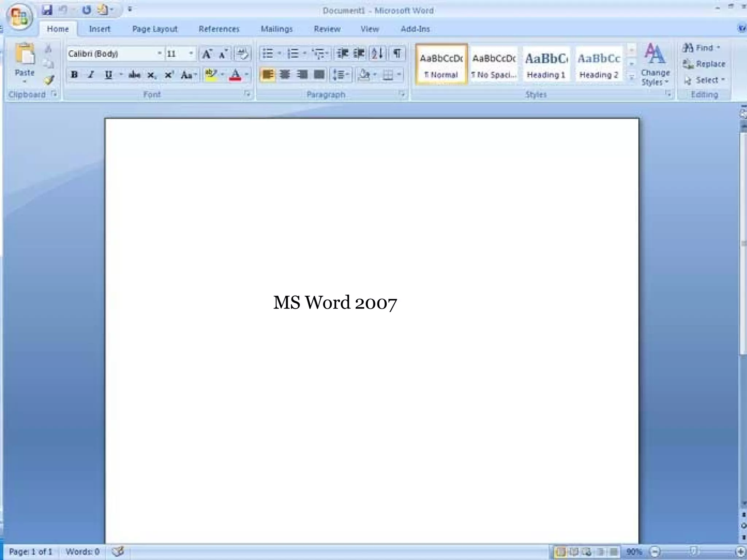This screenshot has height=560, width=747.
Task: Switch to Print Layout view
Action: click(561, 552)
